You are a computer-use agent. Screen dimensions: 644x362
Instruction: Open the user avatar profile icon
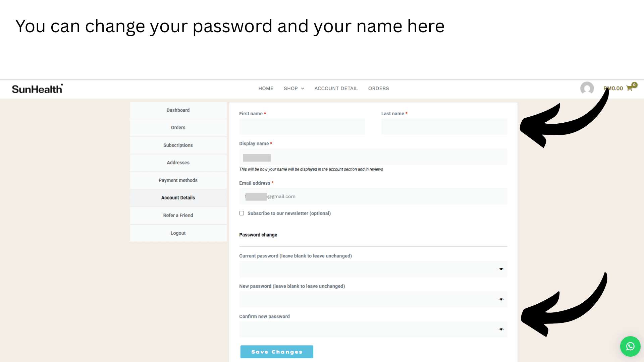(x=587, y=88)
